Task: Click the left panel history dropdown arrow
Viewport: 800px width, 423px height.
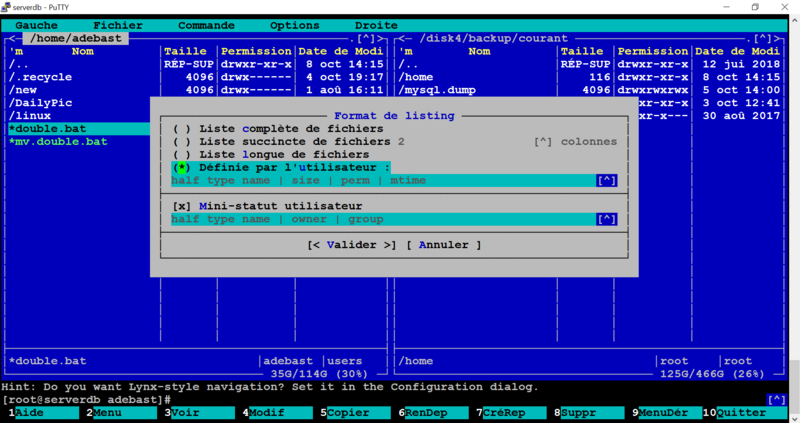Action: (x=366, y=38)
